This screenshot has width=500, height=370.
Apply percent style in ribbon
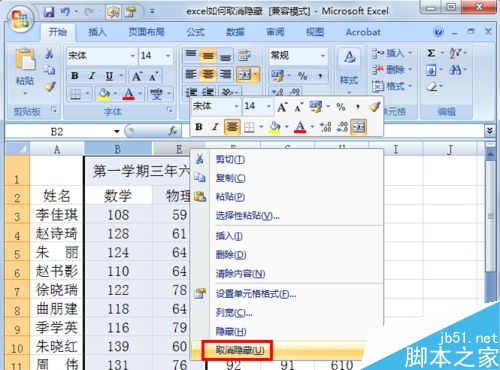click(x=303, y=76)
